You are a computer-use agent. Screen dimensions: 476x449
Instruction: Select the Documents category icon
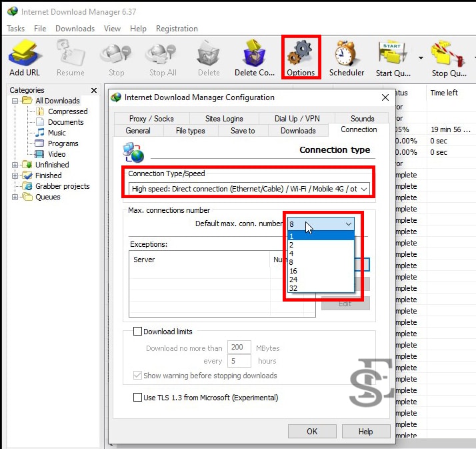(x=40, y=122)
